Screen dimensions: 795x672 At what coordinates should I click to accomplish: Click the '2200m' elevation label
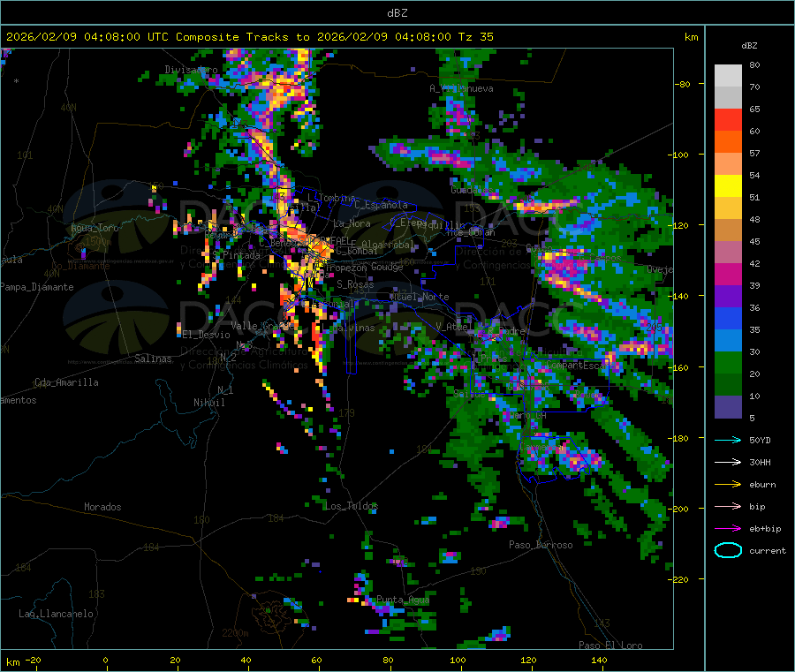(x=235, y=633)
